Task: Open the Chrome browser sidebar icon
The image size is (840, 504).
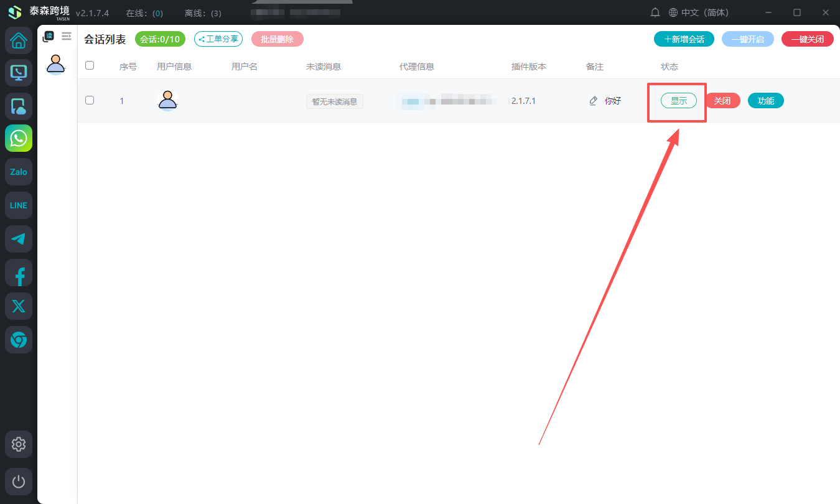Action: [x=19, y=340]
